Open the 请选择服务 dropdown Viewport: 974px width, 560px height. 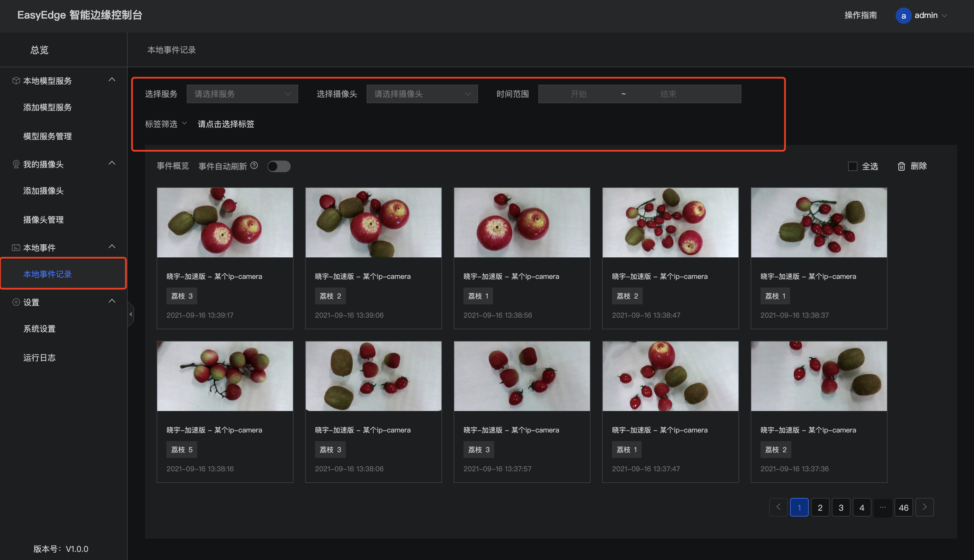point(242,94)
